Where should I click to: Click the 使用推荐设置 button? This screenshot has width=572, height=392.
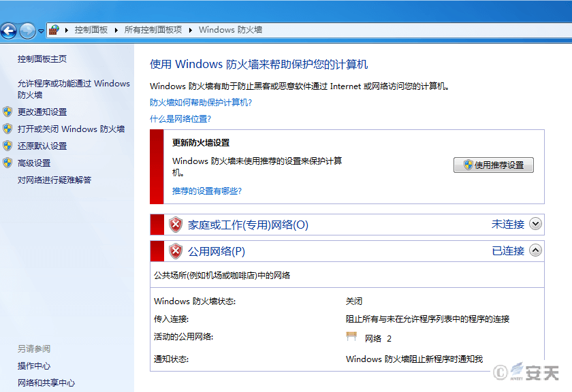pos(494,165)
